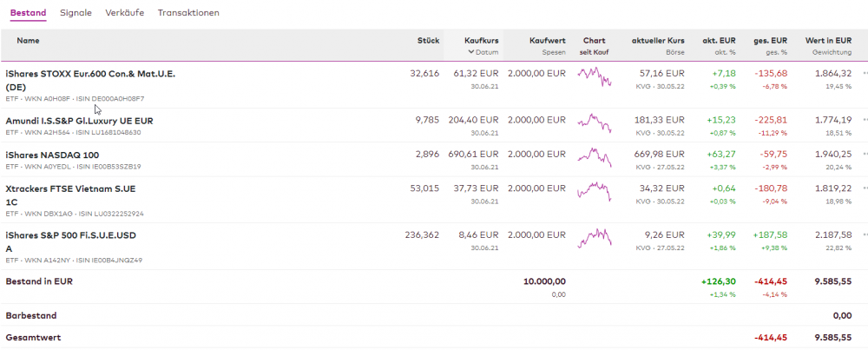Open the iShares NASDAQ 100 fund details
The width and height of the screenshot is (868, 350).
(x=52, y=155)
